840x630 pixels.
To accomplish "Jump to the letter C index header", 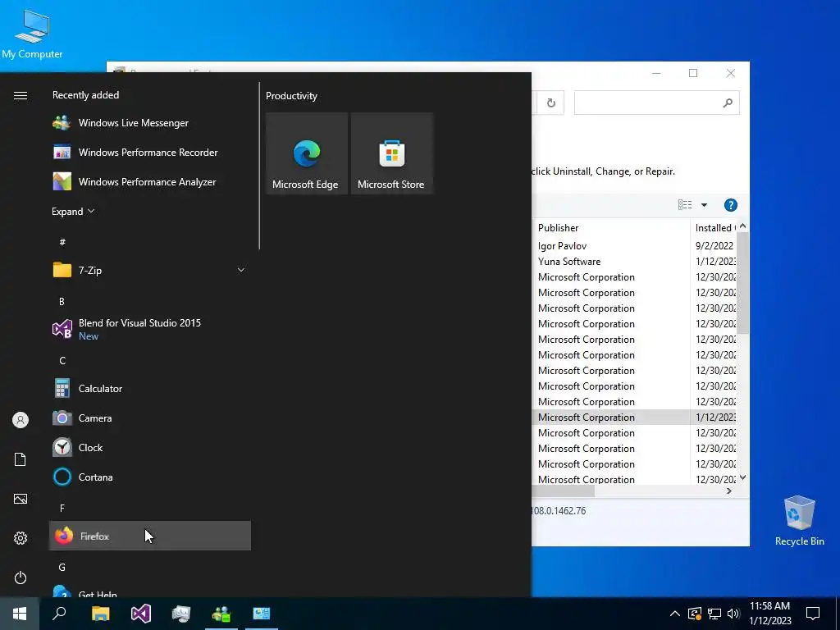I will point(62,361).
